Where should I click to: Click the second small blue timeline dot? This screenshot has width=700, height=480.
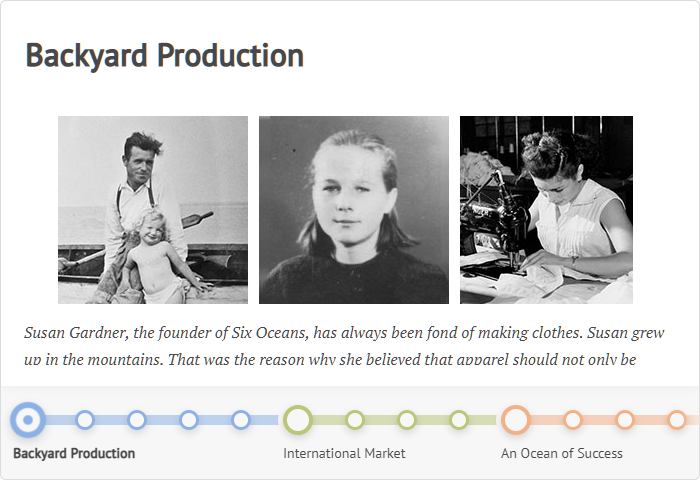137,420
